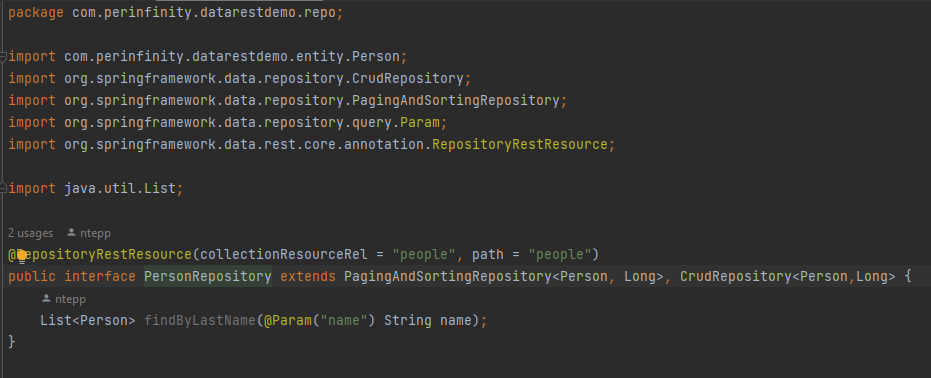Click ntepp author hint above findByLastName
The image size is (931, 378).
70,299
